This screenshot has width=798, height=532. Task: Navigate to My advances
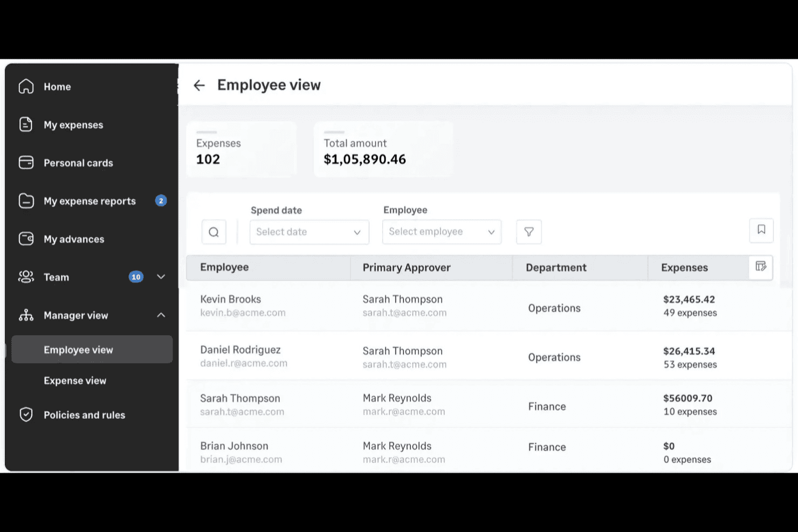(74, 239)
